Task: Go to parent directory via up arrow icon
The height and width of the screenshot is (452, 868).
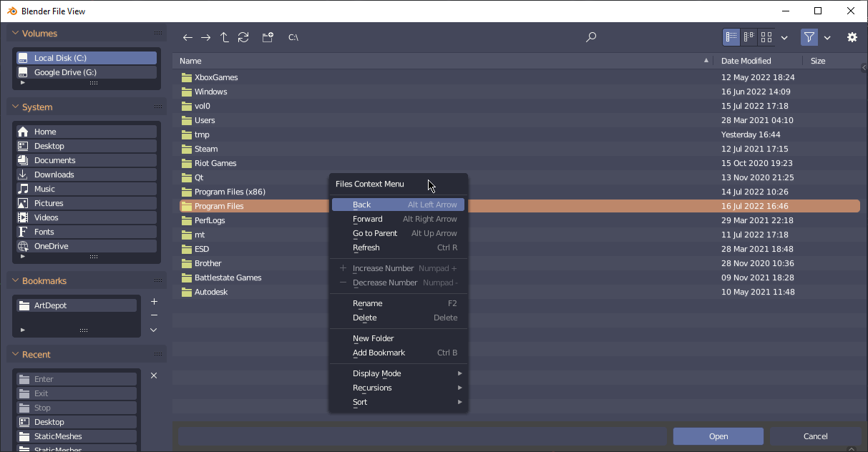Action: pyautogui.click(x=225, y=37)
